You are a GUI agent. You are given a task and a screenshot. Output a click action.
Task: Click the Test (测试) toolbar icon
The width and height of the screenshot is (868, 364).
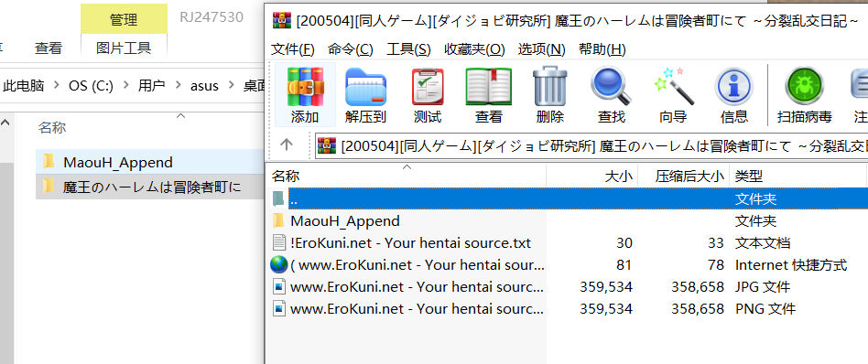coord(428,87)
